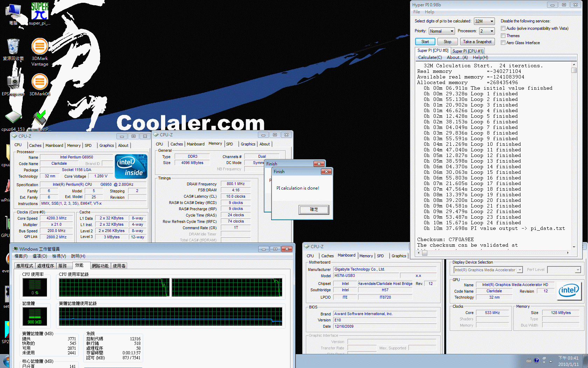Image resolution: width=588 pixels, height=368 pixels.
Task: Enable the Audio service disable checkbox
Action: [503, 28]
